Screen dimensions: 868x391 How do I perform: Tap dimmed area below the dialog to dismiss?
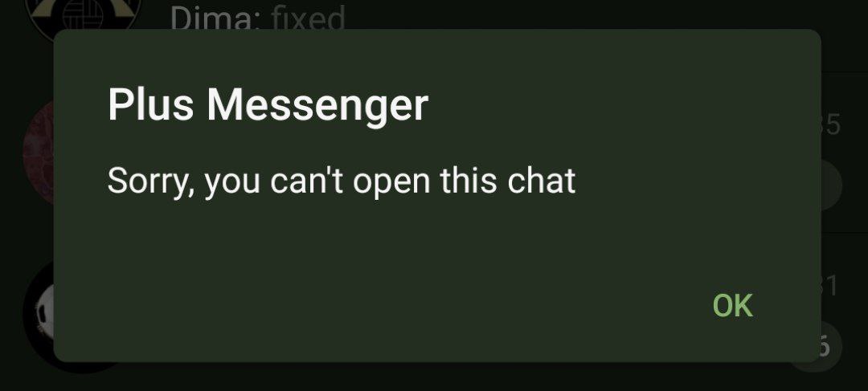tap(434, 377)
